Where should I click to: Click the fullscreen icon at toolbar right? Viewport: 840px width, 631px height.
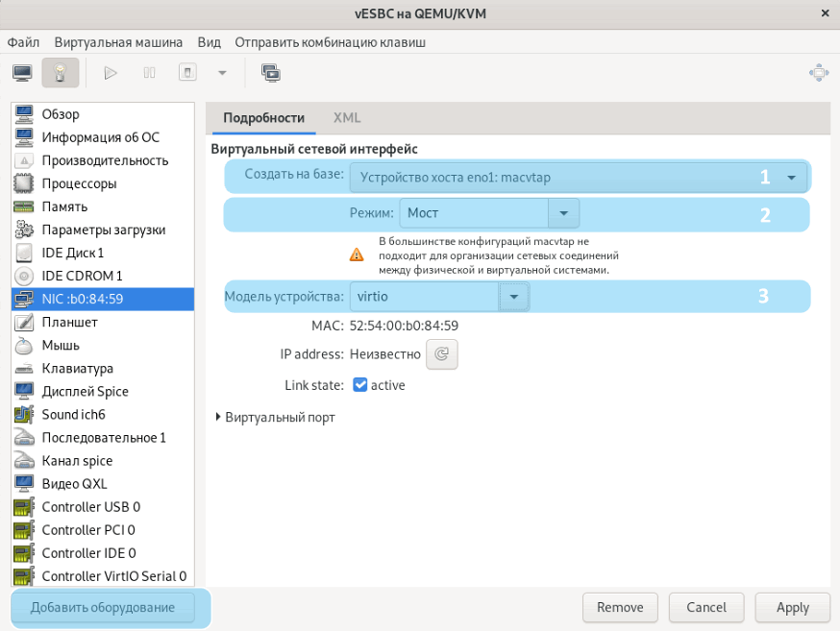click(819, 72)
